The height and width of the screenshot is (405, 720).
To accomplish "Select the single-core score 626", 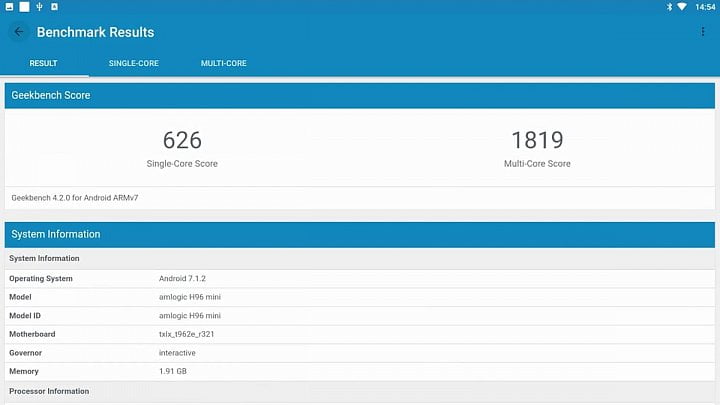I will pos(182,140).
